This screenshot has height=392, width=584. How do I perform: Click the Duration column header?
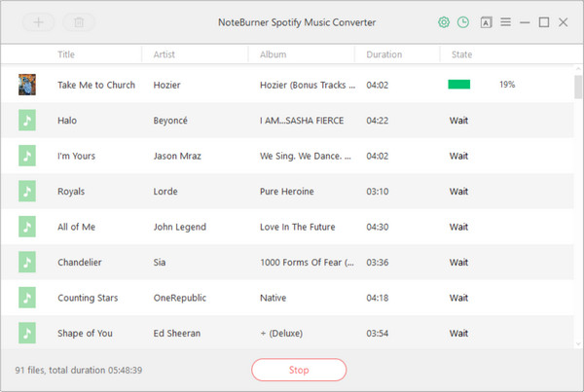coord(384,54)
